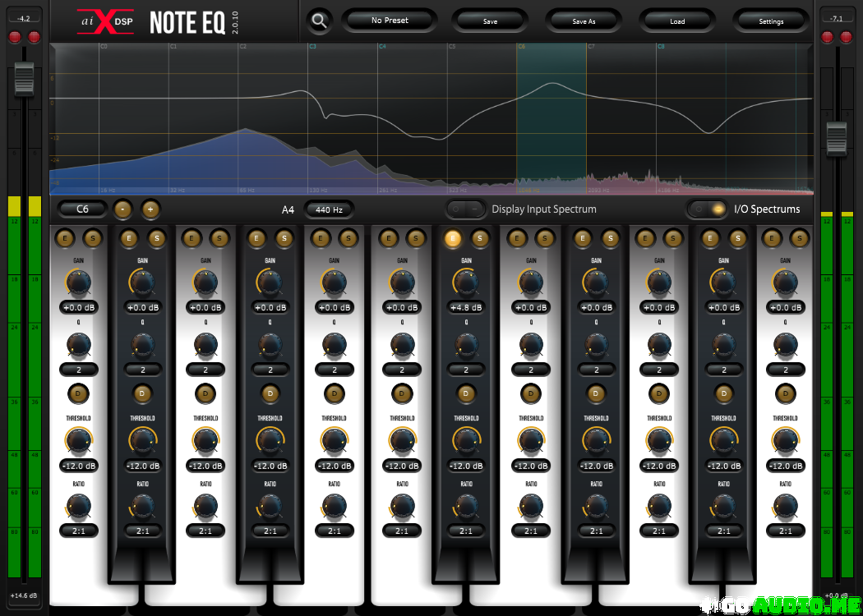Lower the octave with the minus button
Screen dimensions: 863x616
point(122,209)
